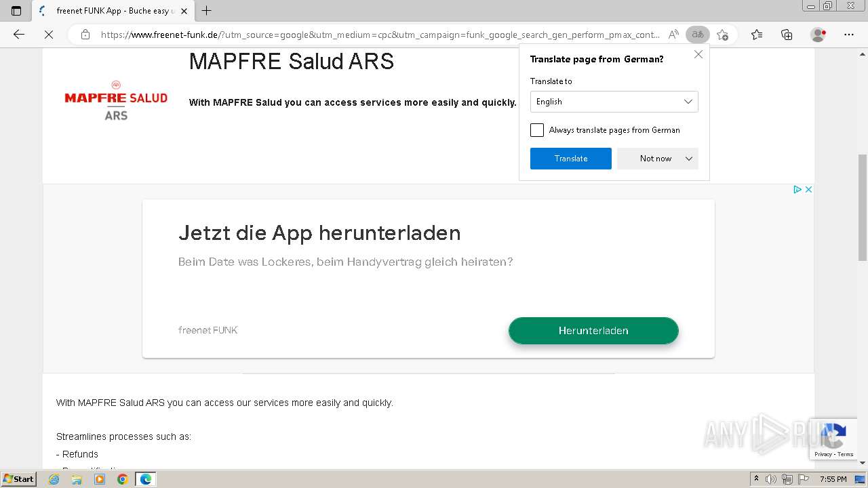868x488 pixels.
Task: Click the page vertical scrollbar
Action: pyautogui.click(x=863, y=207)
